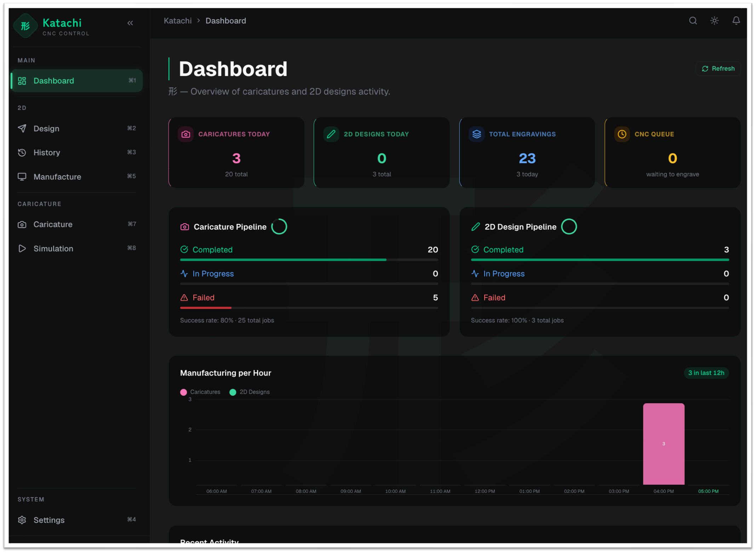Click the 2D Designs Today pencil icon

pyautogui.click(x=331, y=135)
